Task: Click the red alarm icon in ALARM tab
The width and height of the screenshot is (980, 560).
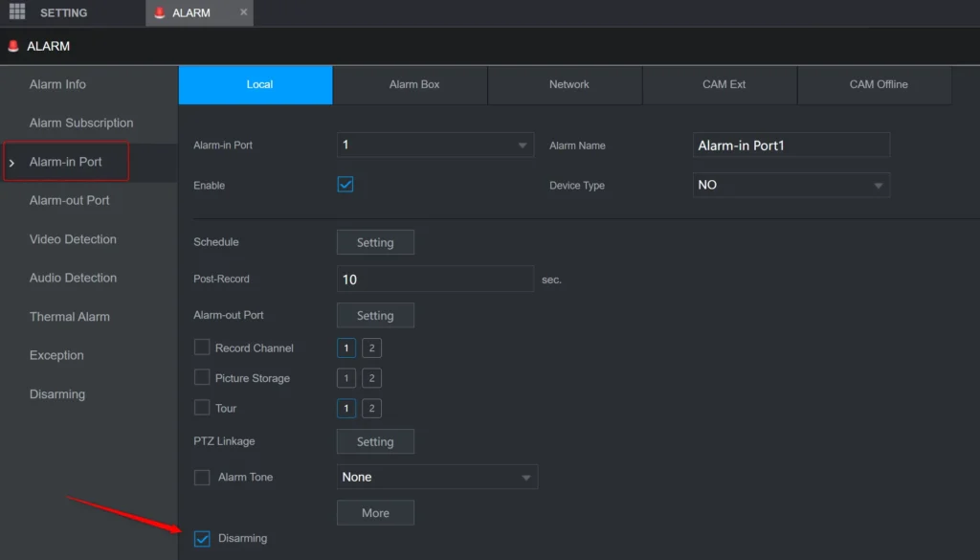Action: pyautogui.click(x=160, y=12)
